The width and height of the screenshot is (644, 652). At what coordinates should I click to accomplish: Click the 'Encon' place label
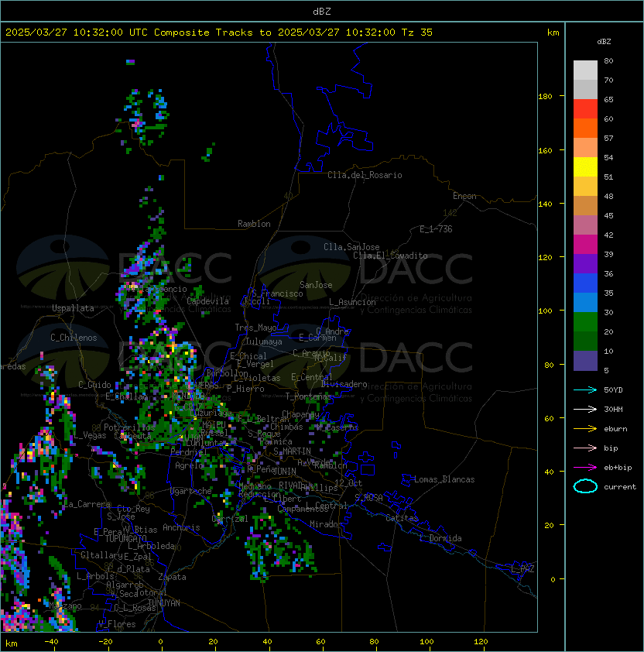(x=464, y=196)
